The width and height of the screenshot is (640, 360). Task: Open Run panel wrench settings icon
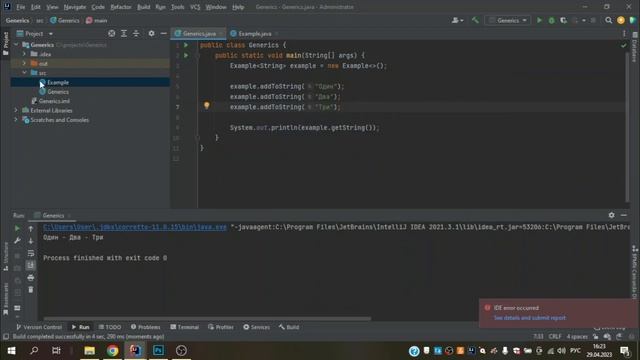click(x=17, y=241)
